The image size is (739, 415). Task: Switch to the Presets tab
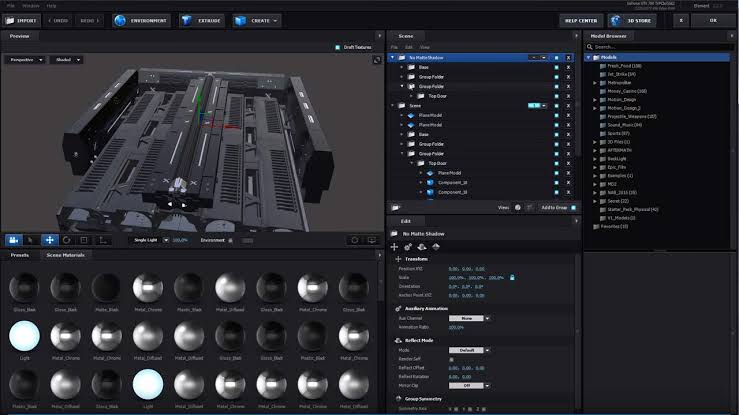20,255
